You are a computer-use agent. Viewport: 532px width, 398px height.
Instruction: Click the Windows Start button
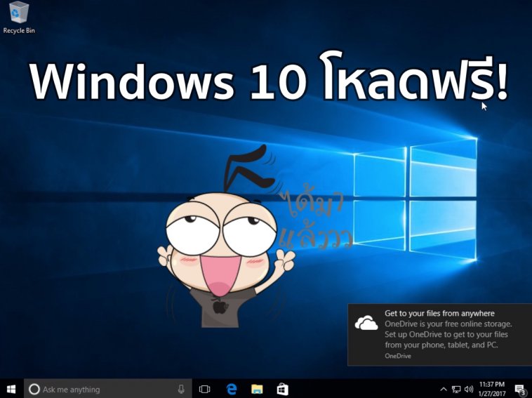pos(11,389)
